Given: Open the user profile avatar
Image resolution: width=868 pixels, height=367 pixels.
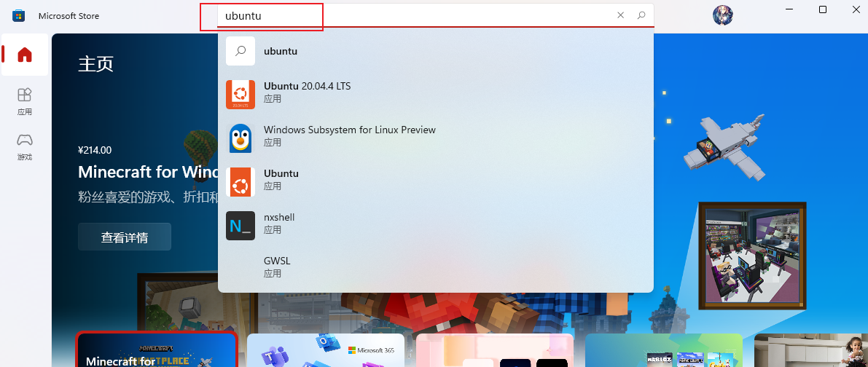Looking at the screenshot, I should click(722, 15).
